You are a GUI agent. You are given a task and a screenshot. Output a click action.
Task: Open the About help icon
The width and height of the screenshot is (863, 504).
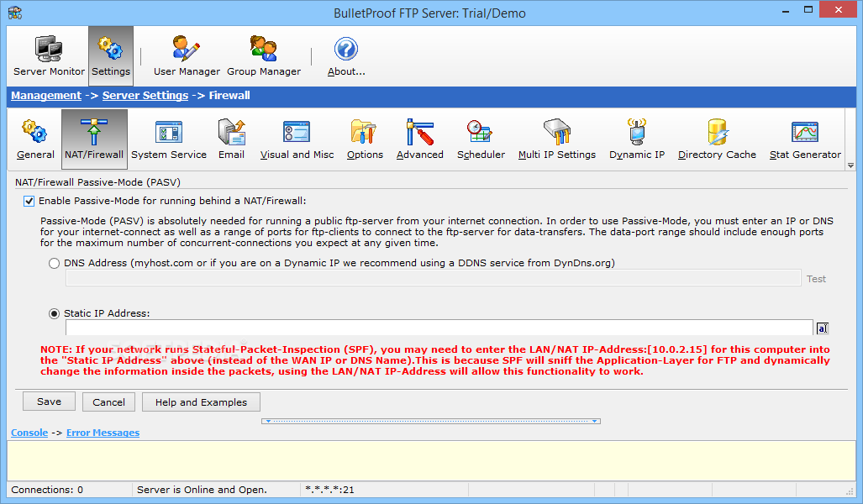[x=346, y=55]
